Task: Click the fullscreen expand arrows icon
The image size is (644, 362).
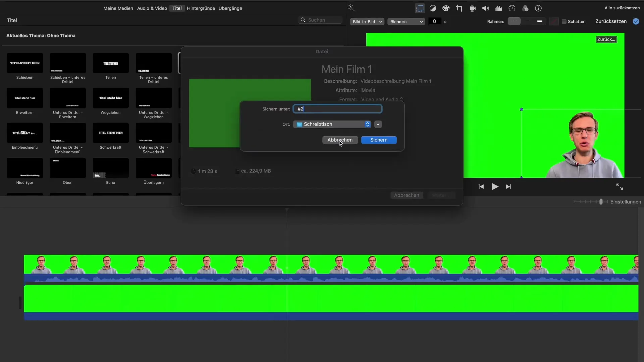Action: tap(620, 187)
